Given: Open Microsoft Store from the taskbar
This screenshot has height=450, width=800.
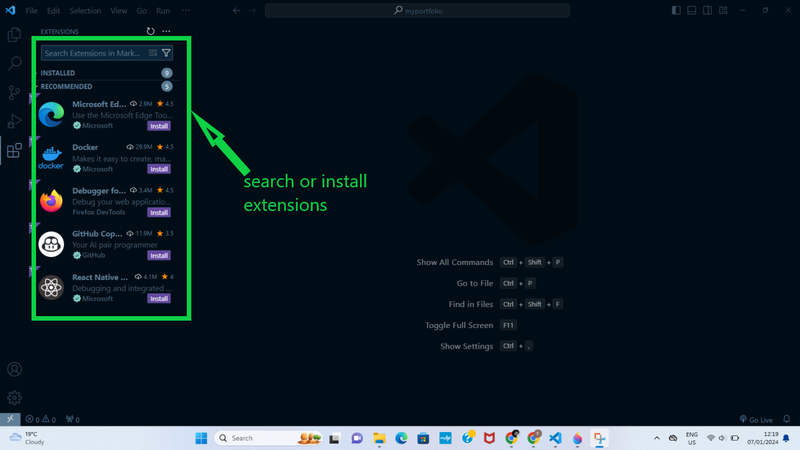Looking at the screenshot, I should tap(423, 438).
